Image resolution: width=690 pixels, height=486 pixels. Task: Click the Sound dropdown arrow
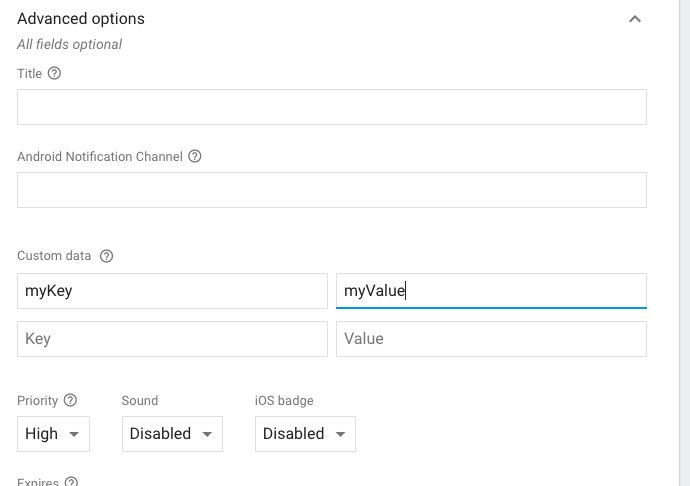[x=207, y=434]
